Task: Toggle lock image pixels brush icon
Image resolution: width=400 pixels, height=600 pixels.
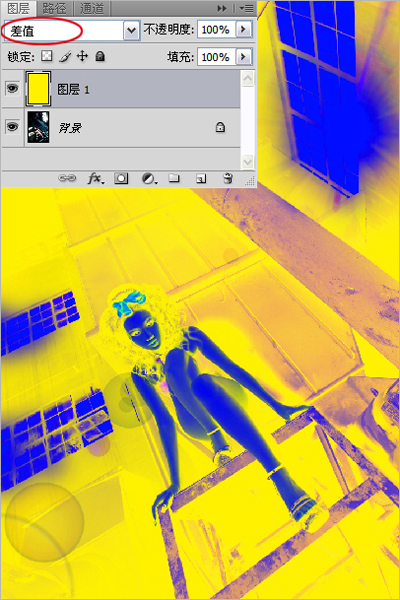Action: 65,57
